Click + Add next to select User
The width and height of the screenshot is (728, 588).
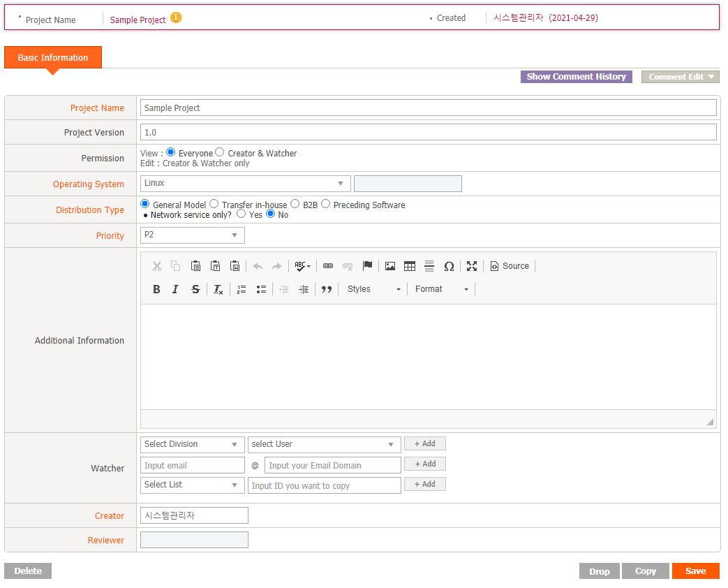tap(425, 443)
